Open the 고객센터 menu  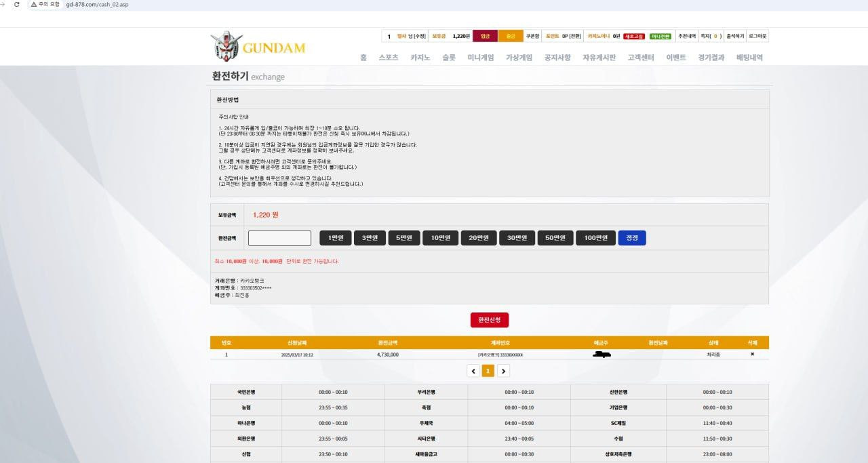pos(641,58)
